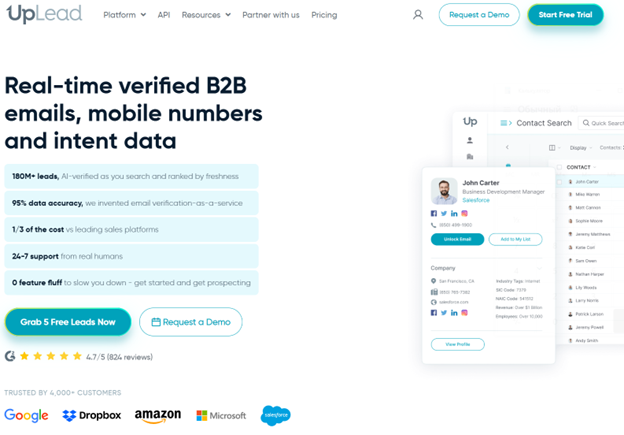This screenshot has width=624, height=435.
Task: Click John Carter's Twitter icon under Salesforce
Action: 444,213
